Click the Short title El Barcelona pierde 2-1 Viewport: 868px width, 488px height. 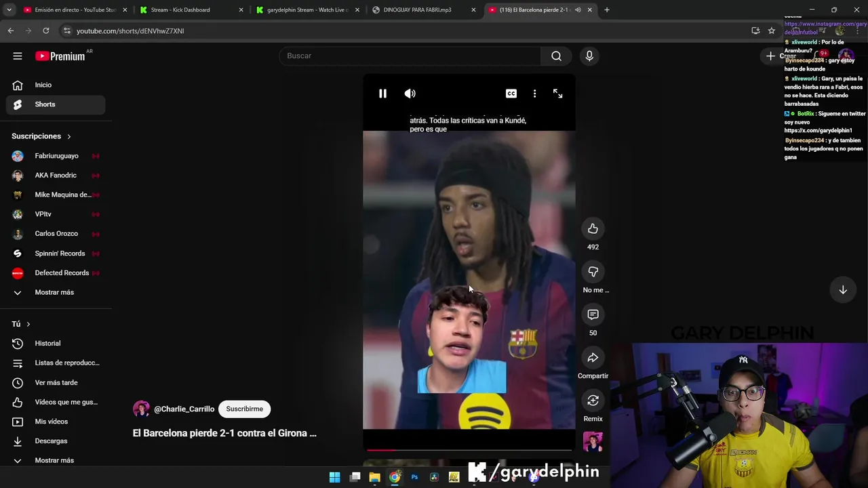pos(224,433)
